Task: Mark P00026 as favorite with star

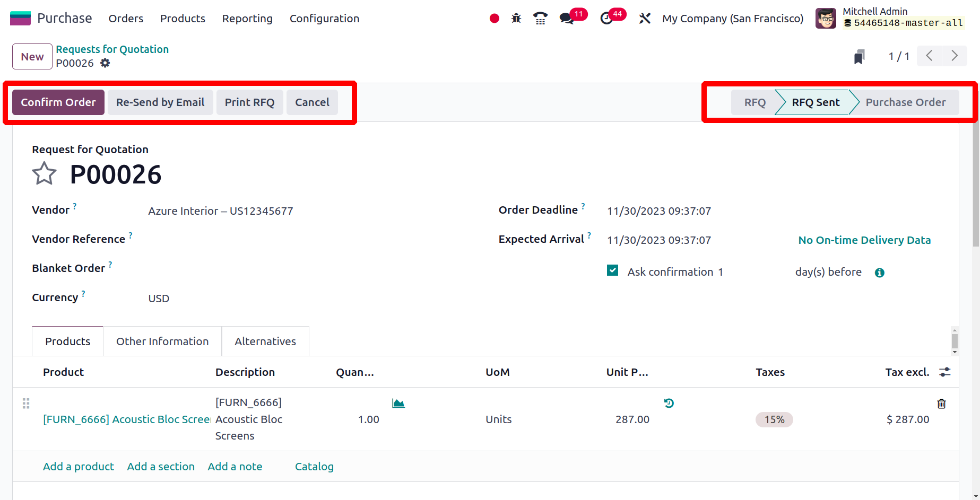Action: (44, 174)
